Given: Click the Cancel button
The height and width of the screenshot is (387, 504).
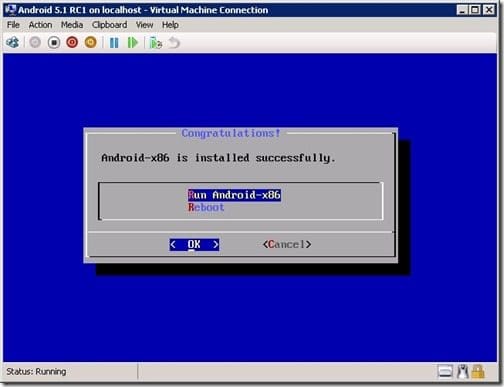Looking at the screenshot, I should [x=287, y=245].
